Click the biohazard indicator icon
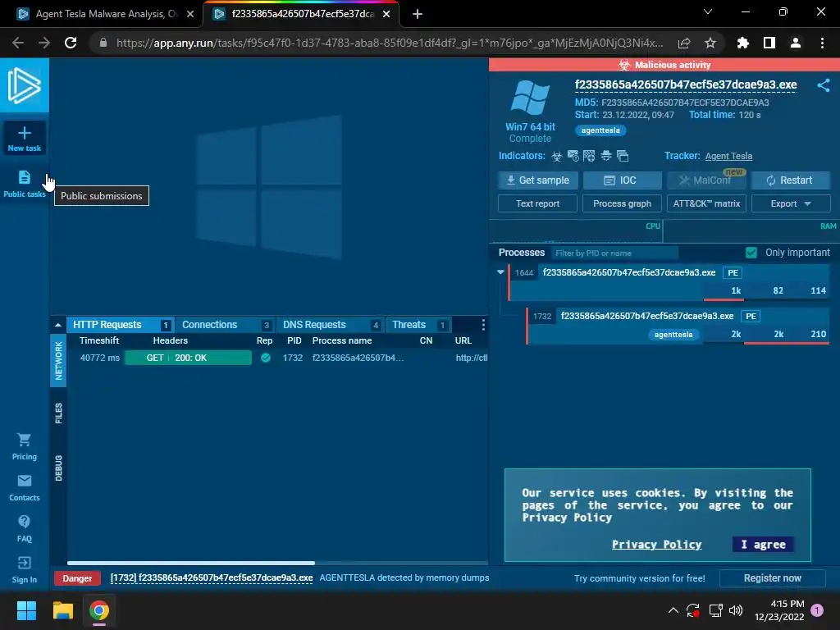Screen dimensions: 840x630 [x=557, y=156]
